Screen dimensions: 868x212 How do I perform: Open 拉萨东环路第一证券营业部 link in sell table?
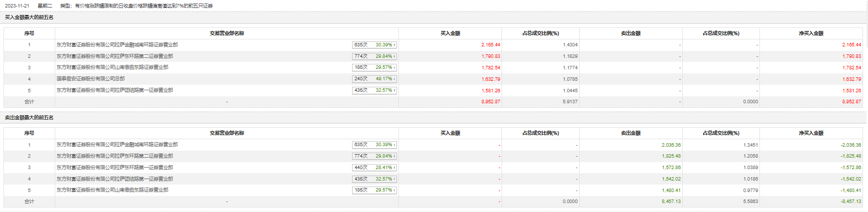click(115, 168)
